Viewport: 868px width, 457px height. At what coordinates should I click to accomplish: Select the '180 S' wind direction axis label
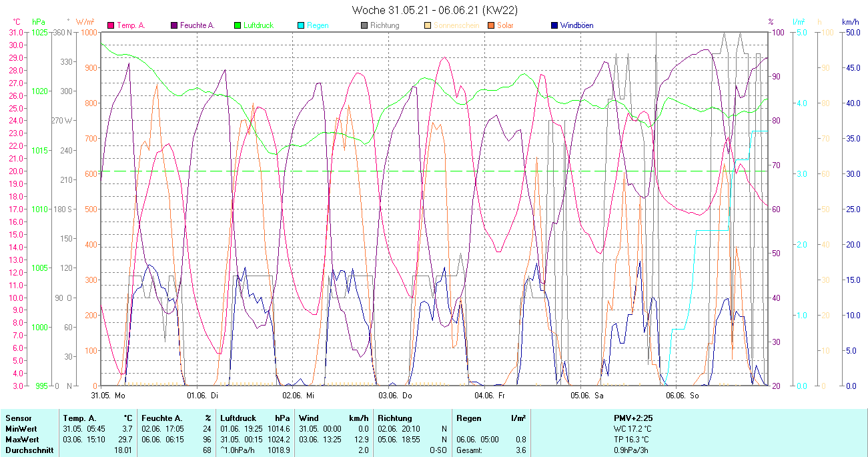[x=63, y=209]
